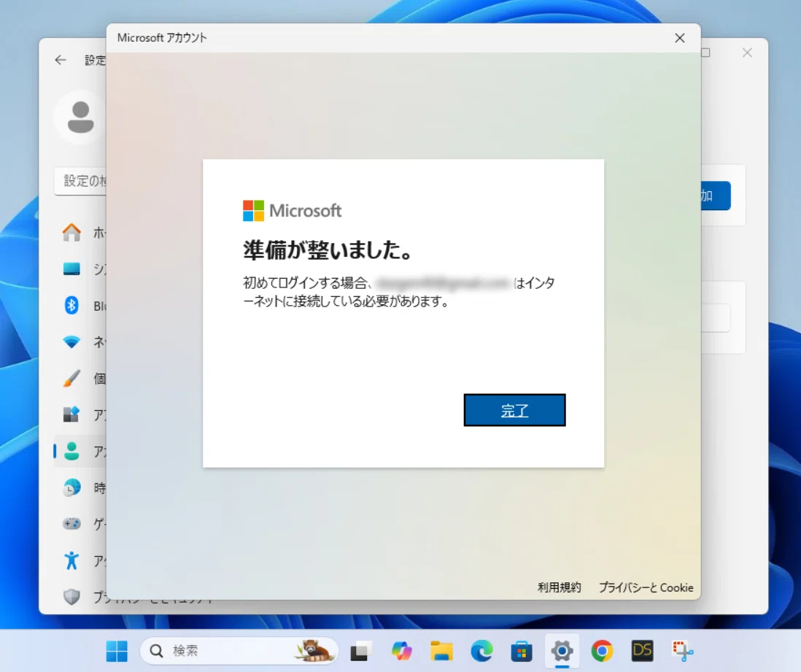801x672 pixels.
Task: Select Accounts person icon in sidebar
Action: click(71, 451)
